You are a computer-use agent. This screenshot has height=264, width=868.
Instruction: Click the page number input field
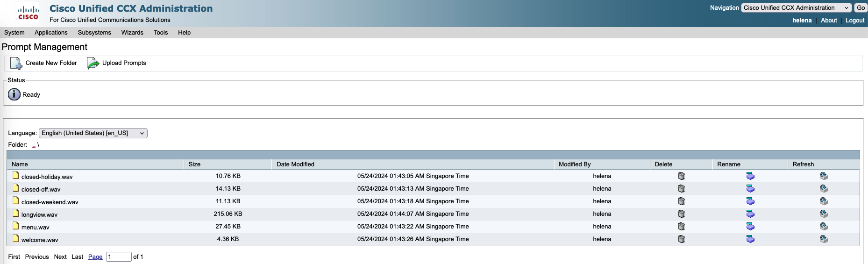119,257
